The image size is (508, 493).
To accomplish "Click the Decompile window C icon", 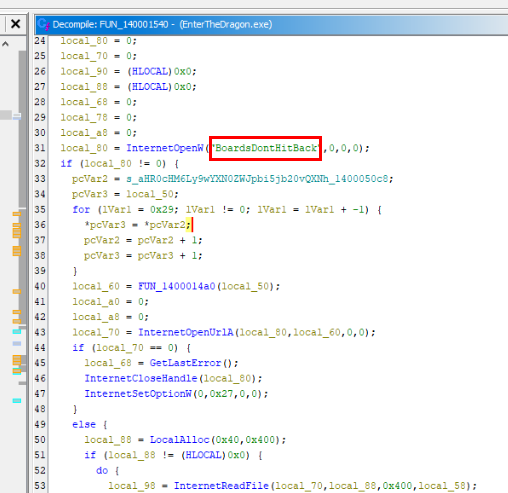I will click(43, 24).
